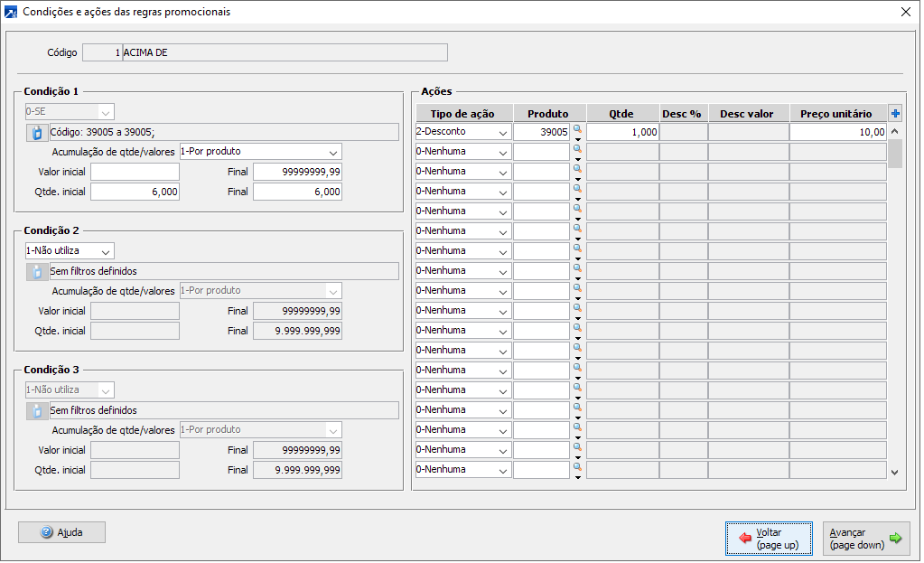Click the Condição 3 filter icon button

[37, 410]
